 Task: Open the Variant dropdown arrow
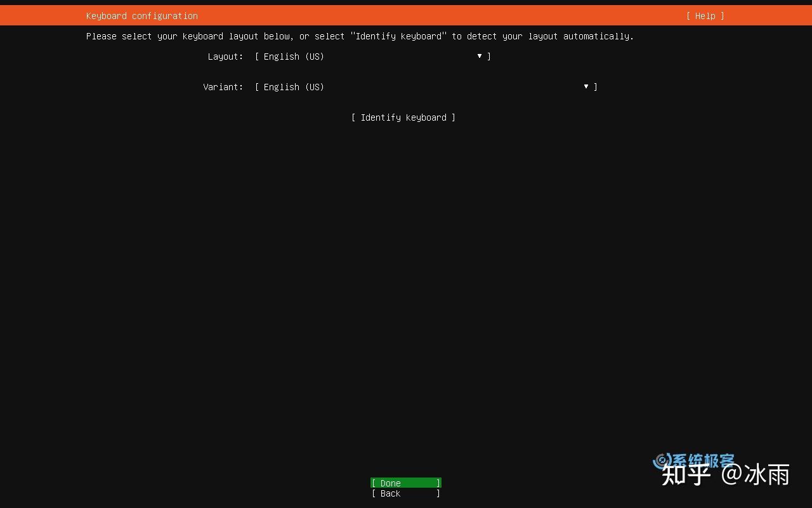click(585, 87)
